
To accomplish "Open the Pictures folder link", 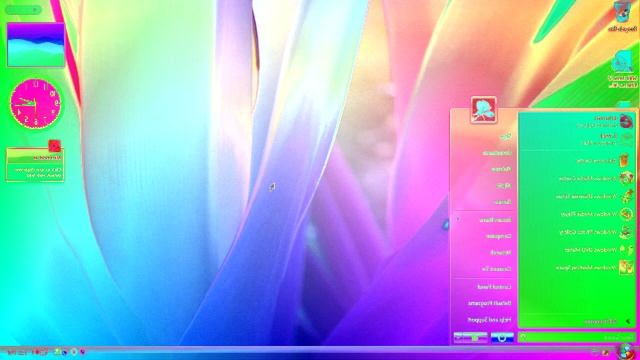I will pyautogui.click(x=500, y=169).
